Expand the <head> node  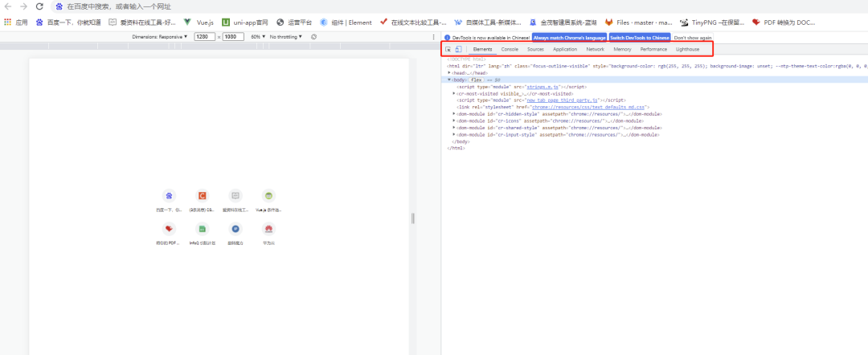point(449,72)
